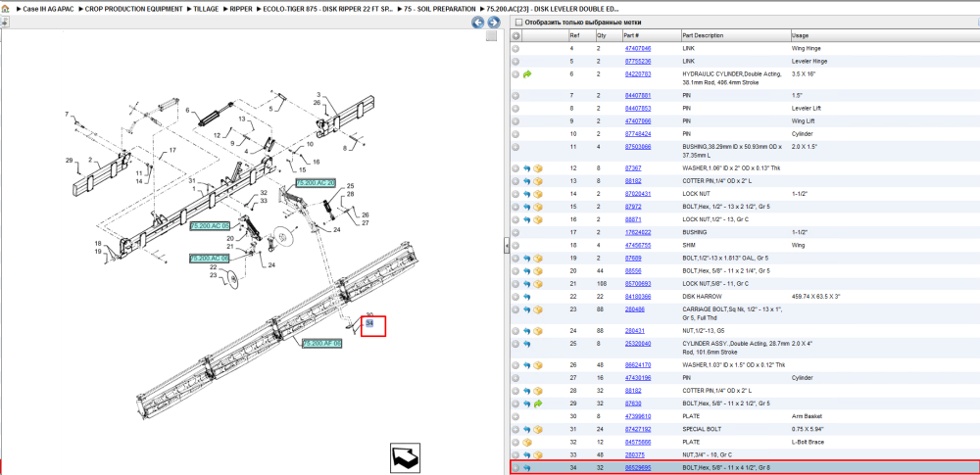This screenshot has height=475, width=980.
Task: Sort by the Part Description column header
Action: 735,35
